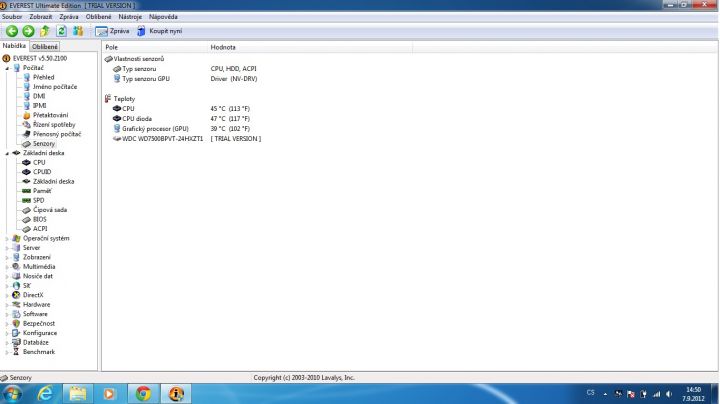Image resolution: width=720 pixels, height=404 pixels.
Task: Select the Přetaktování flame icon
Action: pyautogui.click(x=27, y=115)
